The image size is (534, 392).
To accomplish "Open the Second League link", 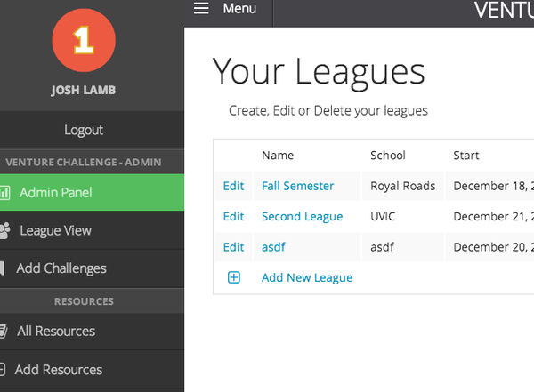I will click(302, 216).
